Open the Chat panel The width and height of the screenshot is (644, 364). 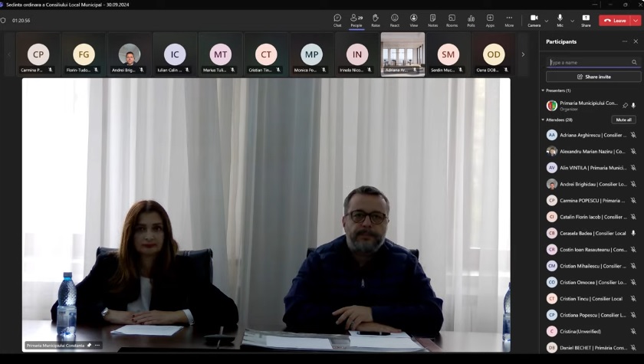337,20
